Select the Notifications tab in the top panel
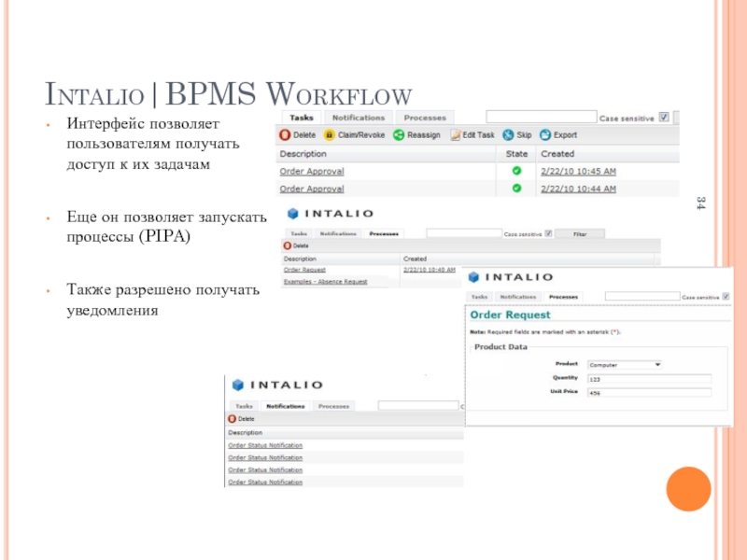This screenshot has width=747, height=560. coord(359,118)
